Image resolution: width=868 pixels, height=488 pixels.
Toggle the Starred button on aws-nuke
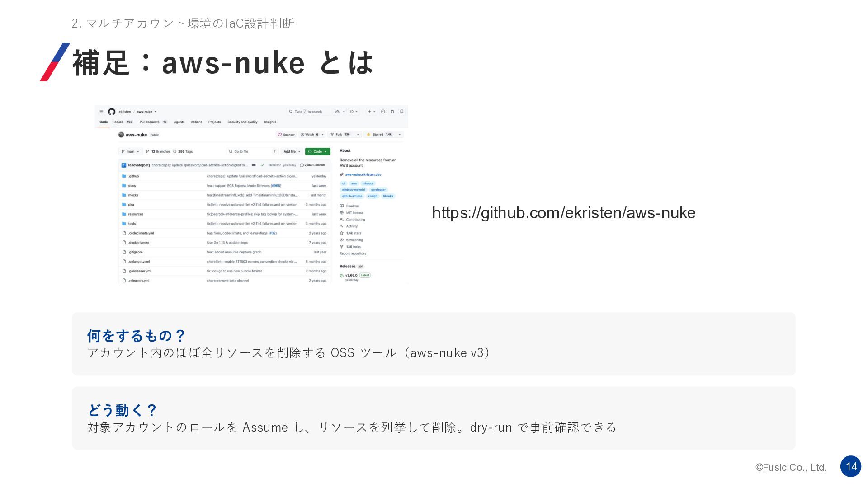(379, 135)
